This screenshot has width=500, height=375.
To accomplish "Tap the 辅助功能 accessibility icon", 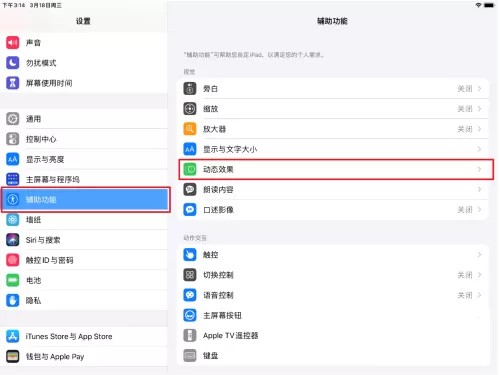I will pyautogui.click(x=13, y=199).
